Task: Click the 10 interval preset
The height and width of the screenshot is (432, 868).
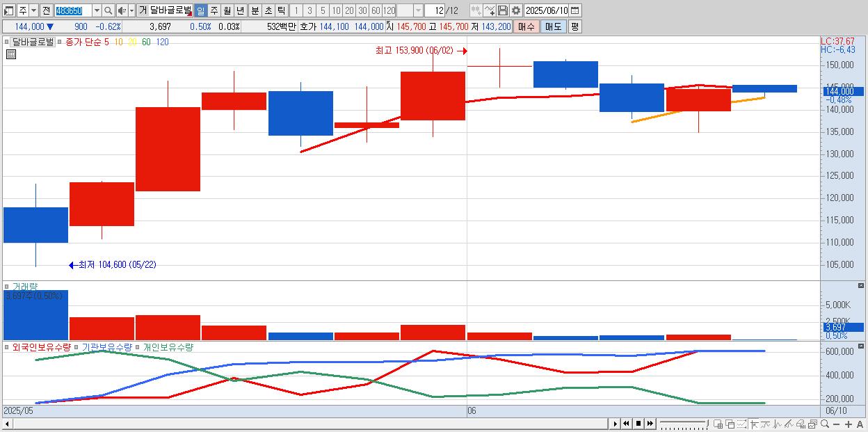Action: click(336, 10)
